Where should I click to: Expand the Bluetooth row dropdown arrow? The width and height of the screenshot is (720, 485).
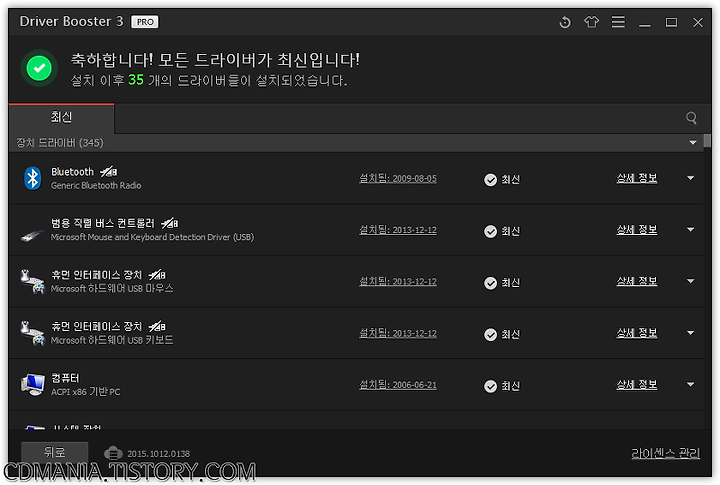690,178
